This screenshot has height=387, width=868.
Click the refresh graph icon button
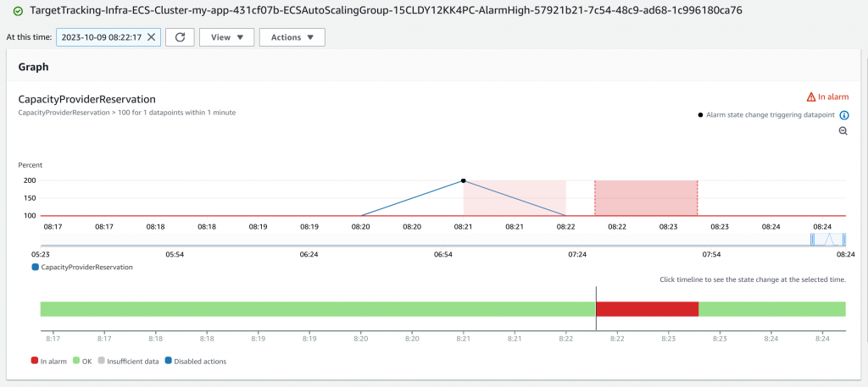coord(180,37)
